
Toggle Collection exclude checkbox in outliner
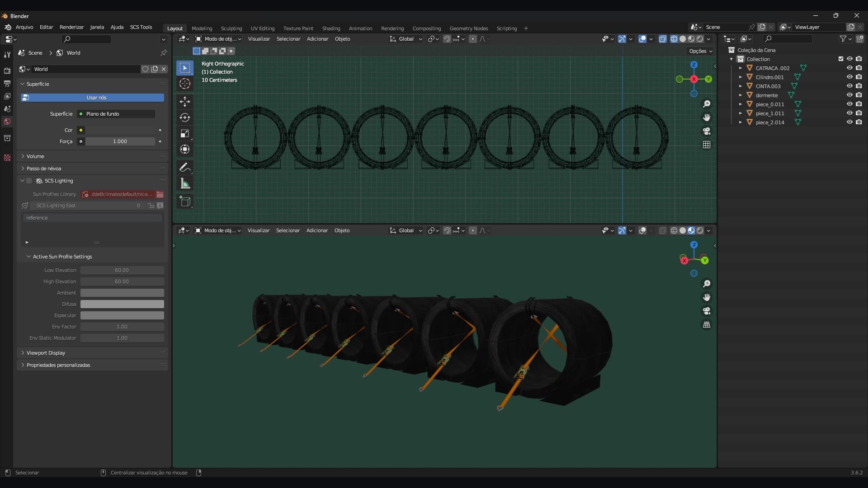pos(841,59)
